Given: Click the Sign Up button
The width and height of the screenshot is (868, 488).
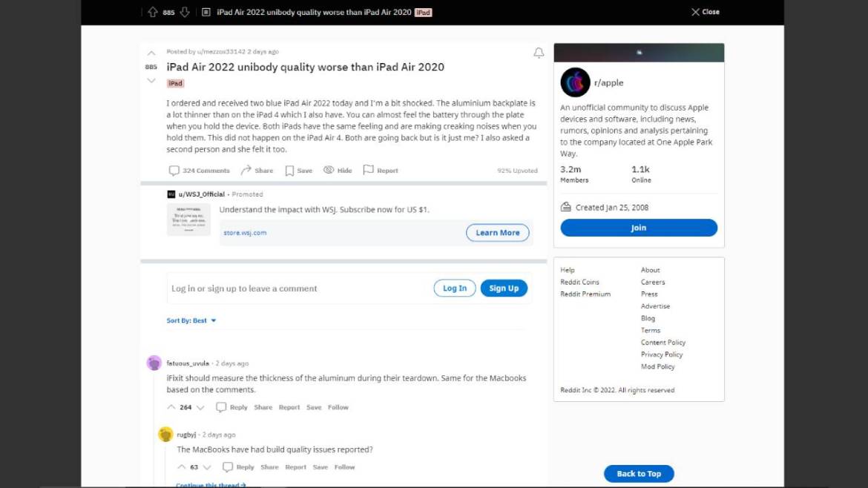Looking at the screenshot, I should pos(504,288).
